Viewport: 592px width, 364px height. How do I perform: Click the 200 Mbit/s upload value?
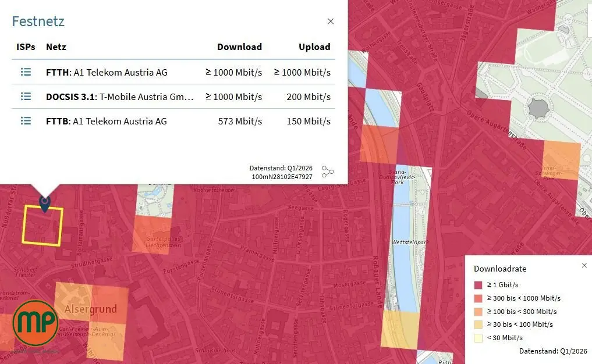tap(309, 97)
